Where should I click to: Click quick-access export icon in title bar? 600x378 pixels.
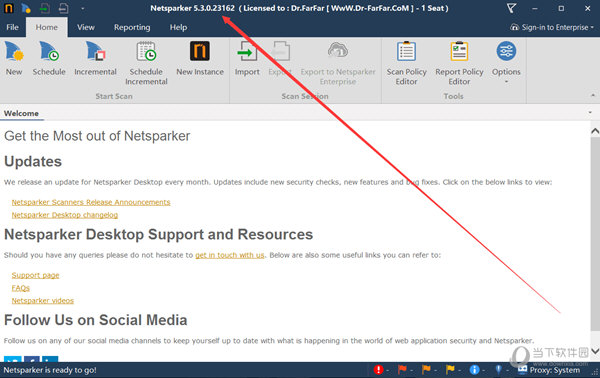point(64,8)
